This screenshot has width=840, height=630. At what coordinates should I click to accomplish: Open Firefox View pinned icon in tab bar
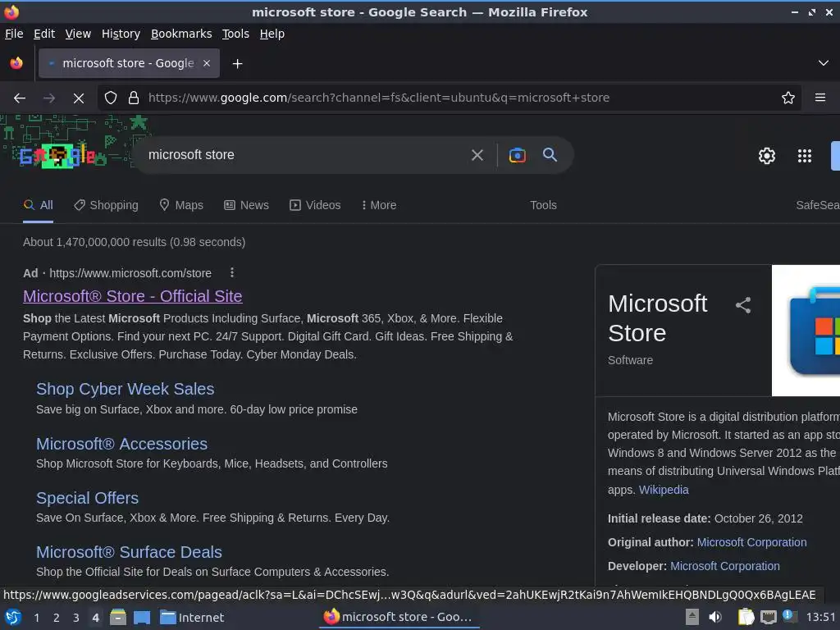click(16, 63)
